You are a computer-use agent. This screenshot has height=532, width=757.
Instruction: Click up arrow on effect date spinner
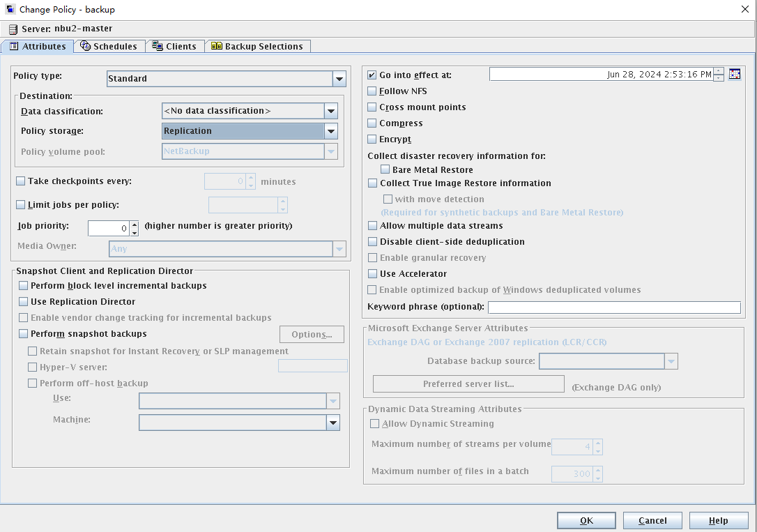coord(719,71)
